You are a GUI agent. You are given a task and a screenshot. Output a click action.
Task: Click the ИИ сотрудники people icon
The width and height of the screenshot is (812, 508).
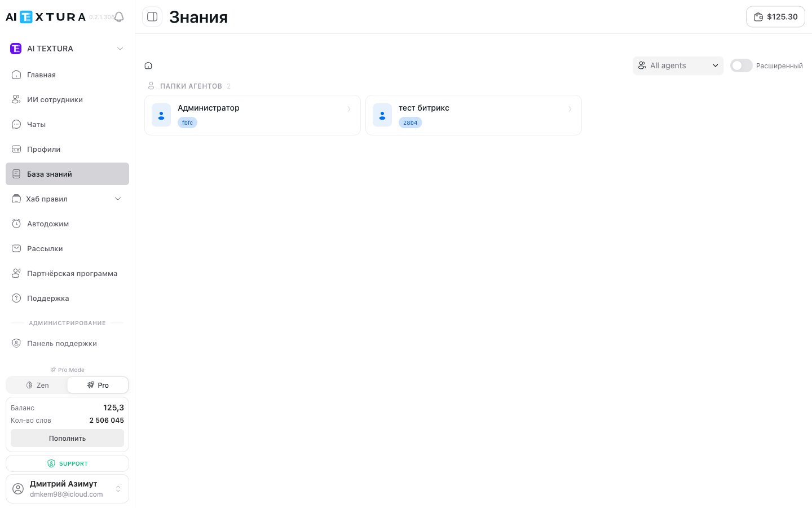(16, 99)
